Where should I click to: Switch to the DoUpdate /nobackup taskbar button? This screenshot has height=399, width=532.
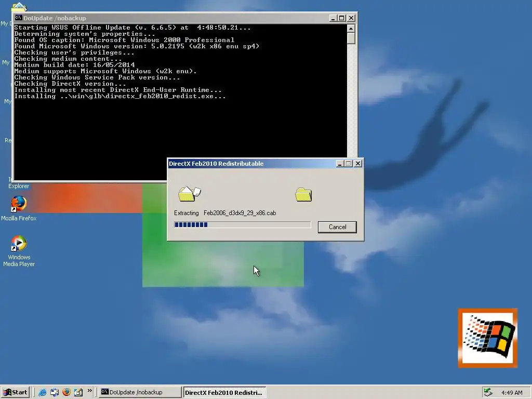(x=140, y=392)
